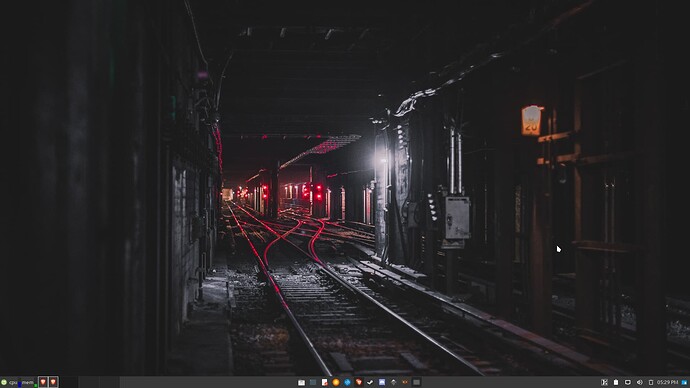Open the small brown-orange dock icon
This screenshot has height=388, width=690.
405,382
